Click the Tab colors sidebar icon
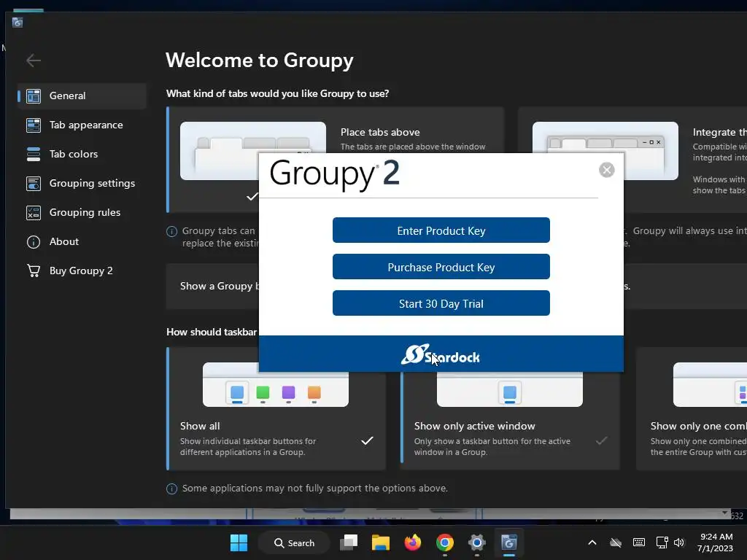The height and width of the screenshot is (560, 747). point(34,155)
